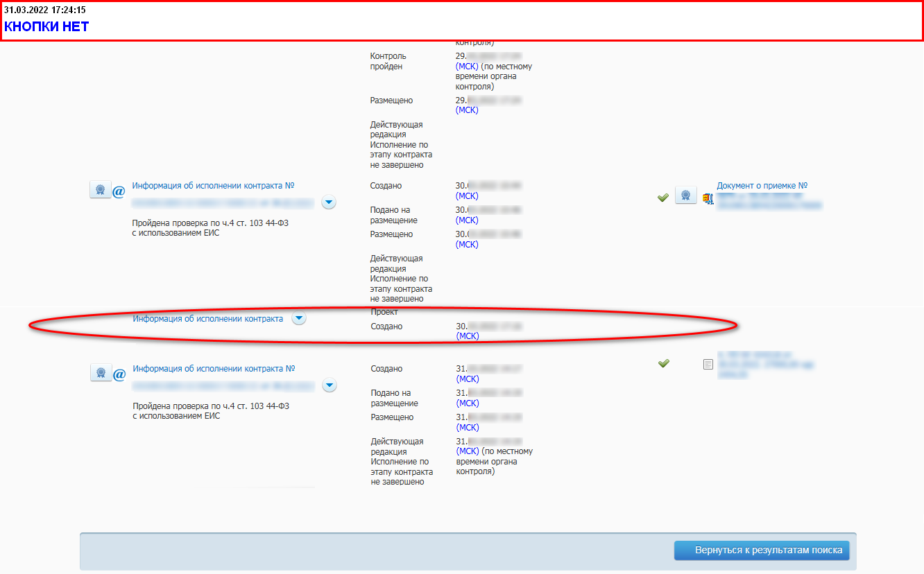Click the text document page icon
Viewport: 924px width, 574px height.
pyautogui.click(x=708, y=364)
